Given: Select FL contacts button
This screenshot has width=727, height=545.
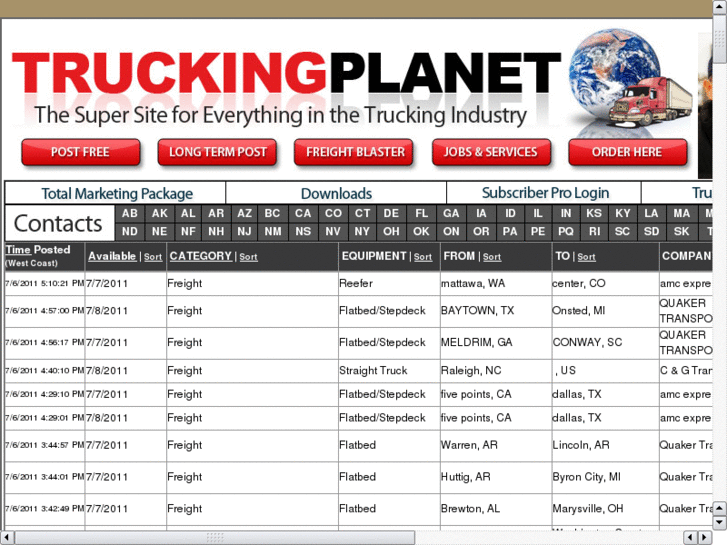Looking at the screenshot, I should pos(421,213).
